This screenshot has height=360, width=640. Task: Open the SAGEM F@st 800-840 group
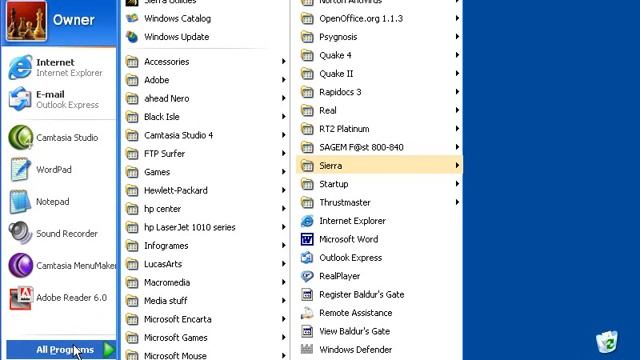pos(379,147)
